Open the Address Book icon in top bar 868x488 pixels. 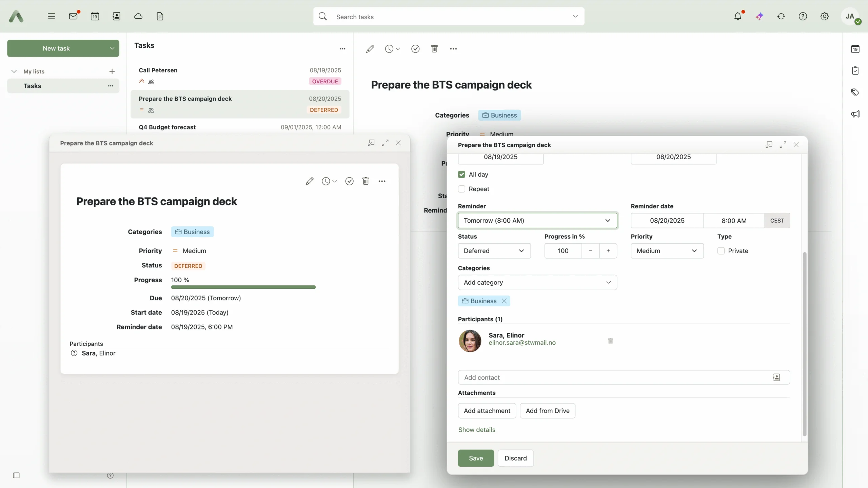pyautogui.click(x=116, y=16)
